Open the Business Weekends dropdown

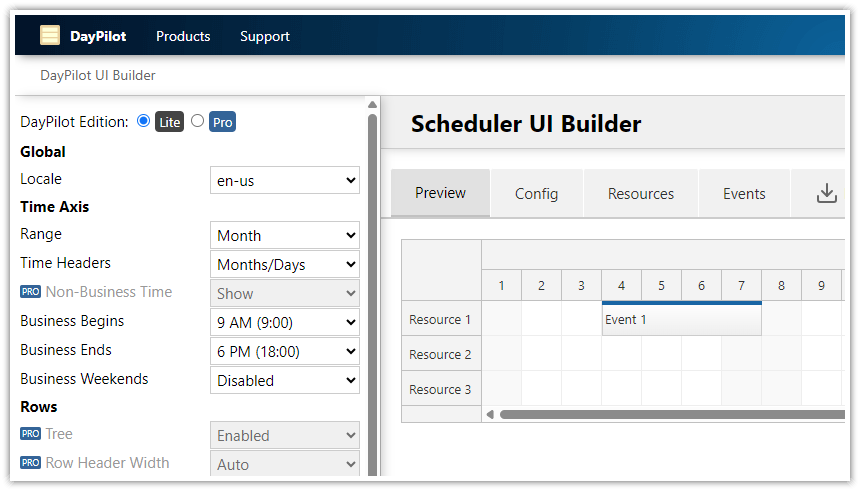point(285,381)
